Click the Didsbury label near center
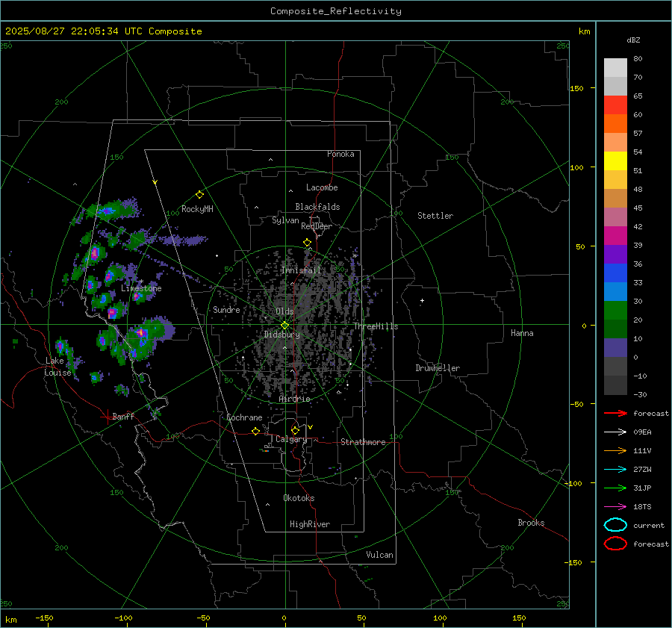672x628 pixels. [281, 335]
